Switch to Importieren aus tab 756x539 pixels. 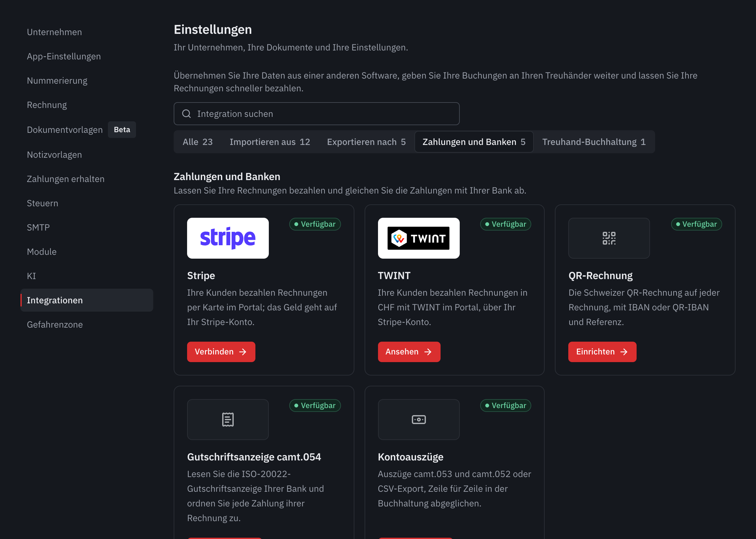269,142
